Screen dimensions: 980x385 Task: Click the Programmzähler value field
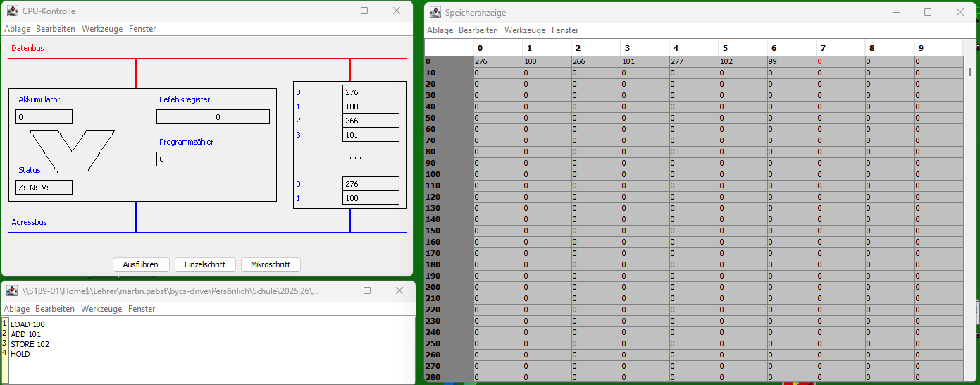(x=185, y=159)
